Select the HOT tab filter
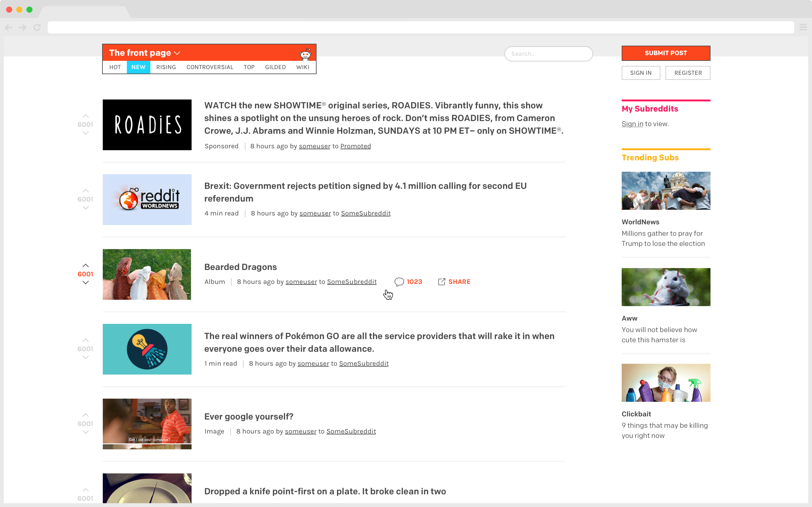 [115, 67]
